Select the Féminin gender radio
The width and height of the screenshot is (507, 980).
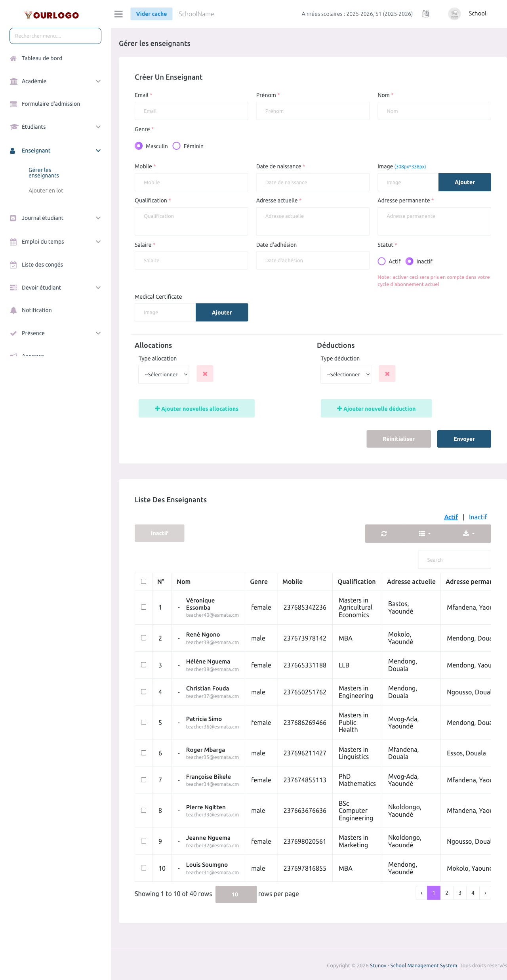click(x=177, y=146)
